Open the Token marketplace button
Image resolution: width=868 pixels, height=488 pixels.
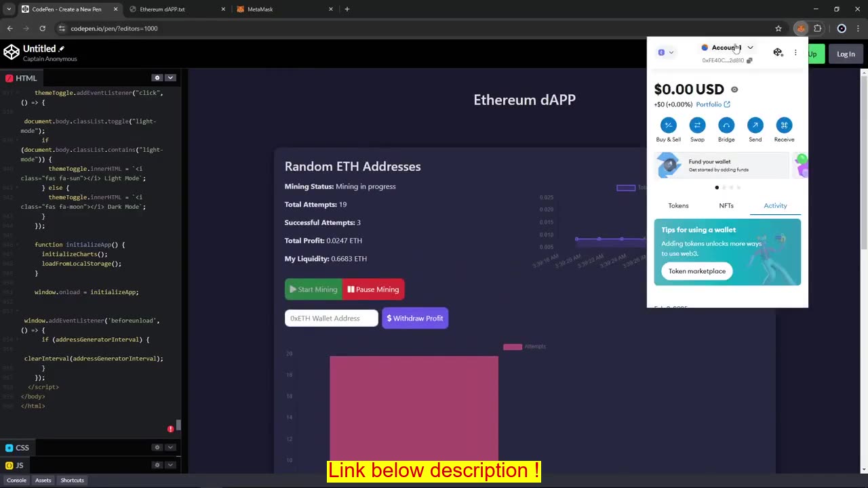click(697, 271)
